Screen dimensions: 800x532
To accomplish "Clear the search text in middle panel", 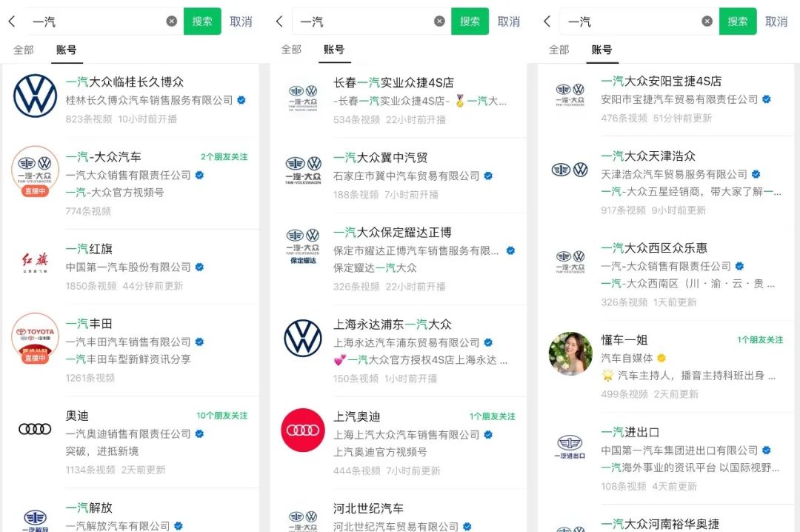I will point(439,21).
